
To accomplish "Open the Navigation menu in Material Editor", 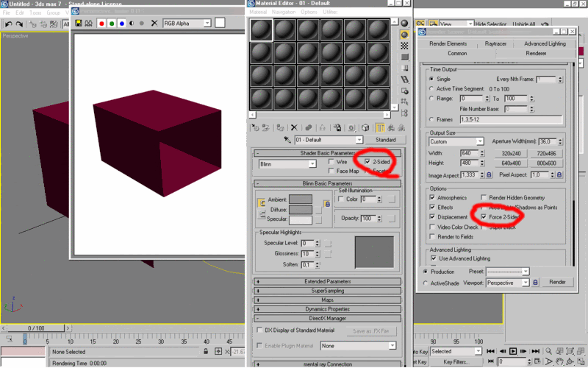I will pos(284,13).
